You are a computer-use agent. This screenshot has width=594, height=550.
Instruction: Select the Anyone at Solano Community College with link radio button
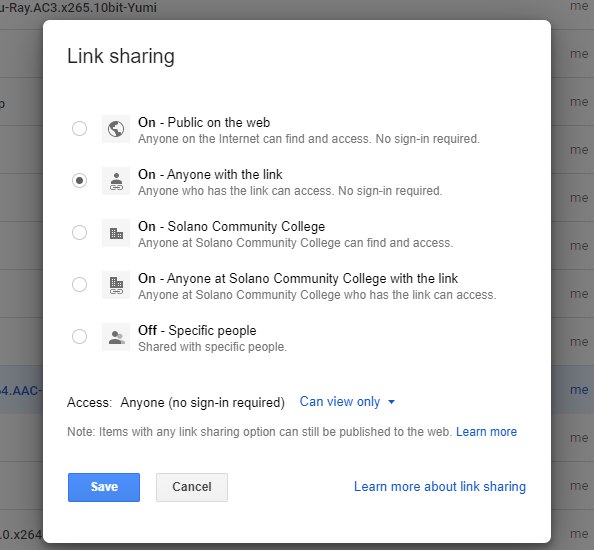click(80, 284)
